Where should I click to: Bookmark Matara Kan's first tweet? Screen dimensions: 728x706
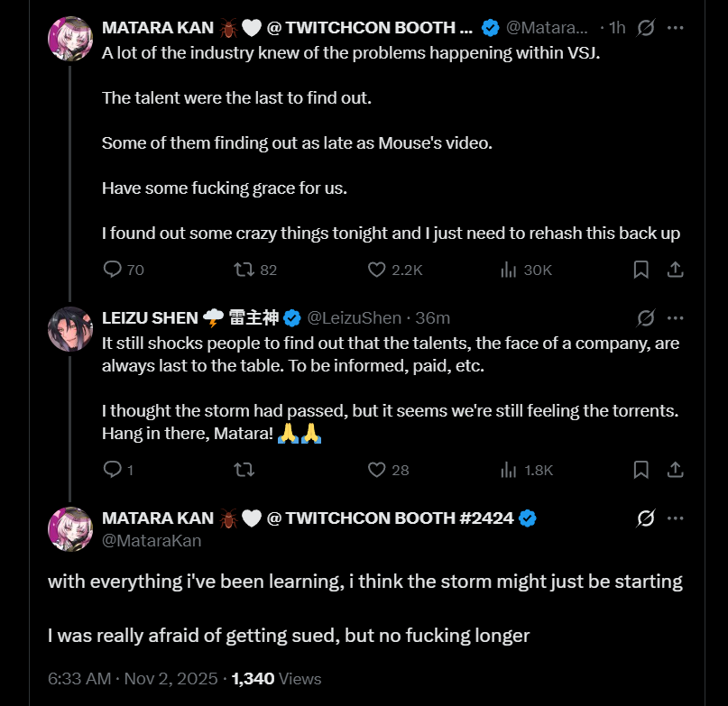coord(640,270)
